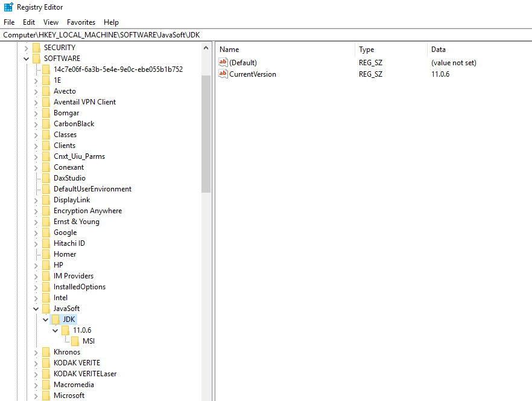Click the Classes folder icon
532x401 pixels.
tap(46, 135)
